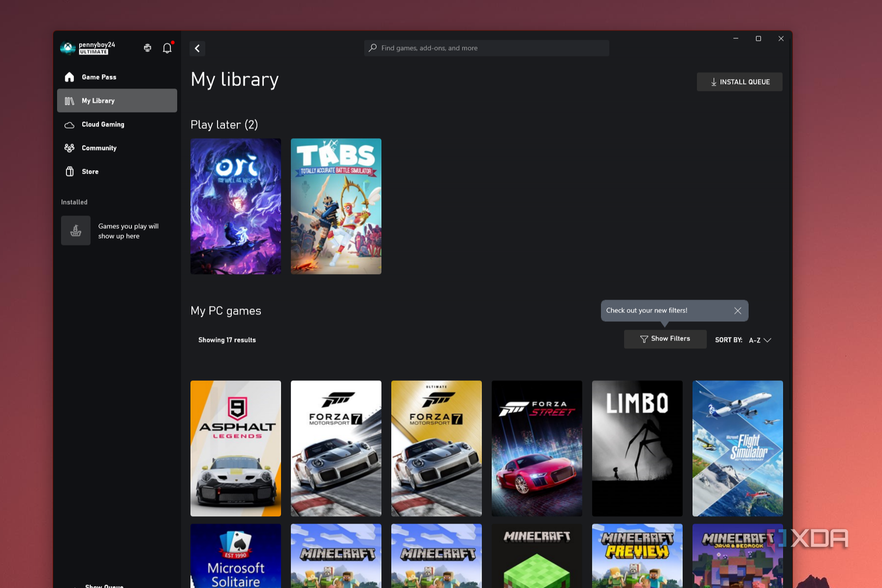This screenshot has width=882, height=588.
Task: Click the Show Filters button
Action: (665, 339)
